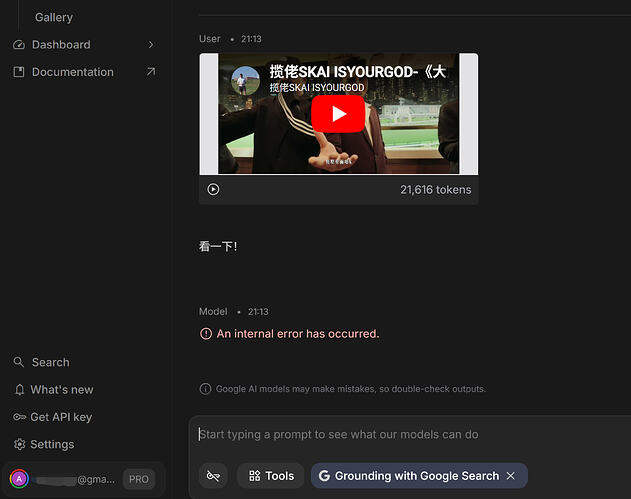Viewport: 631px width, 499px height.
Task: Open Settings from the sidebar
Action: (x=52, y=444)
